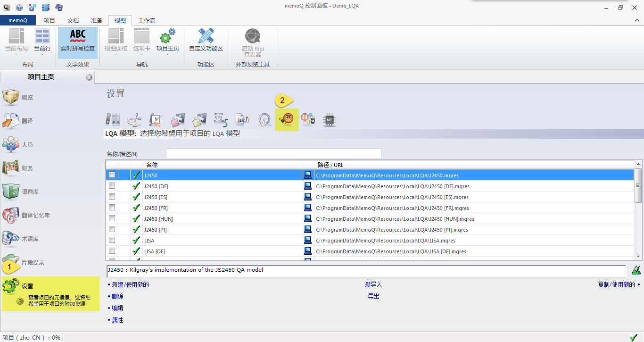This screenshot has height=342, width=644.
Task: Click the [sic!] ignore lists icon
Action: click(x=242, y=120)
